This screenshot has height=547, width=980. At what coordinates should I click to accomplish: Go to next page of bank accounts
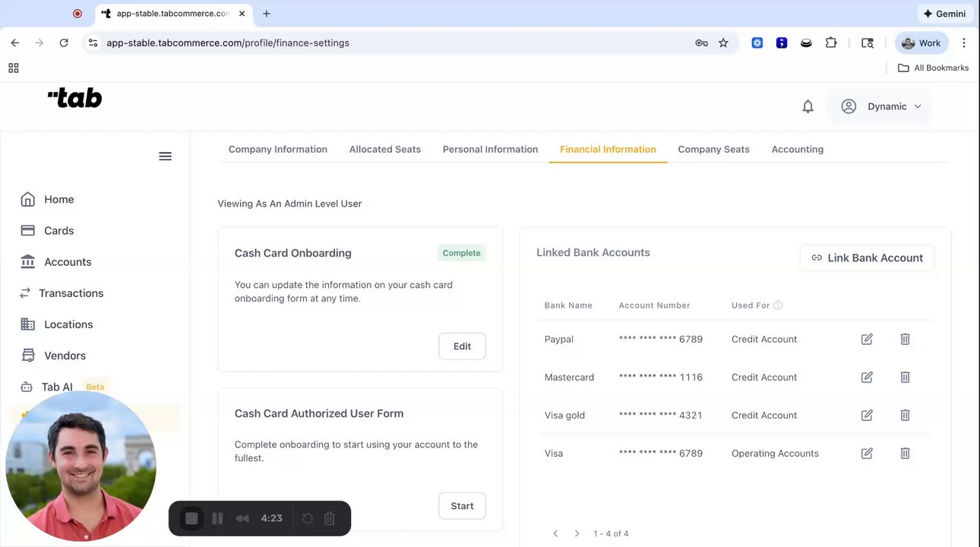coord(577,533)
